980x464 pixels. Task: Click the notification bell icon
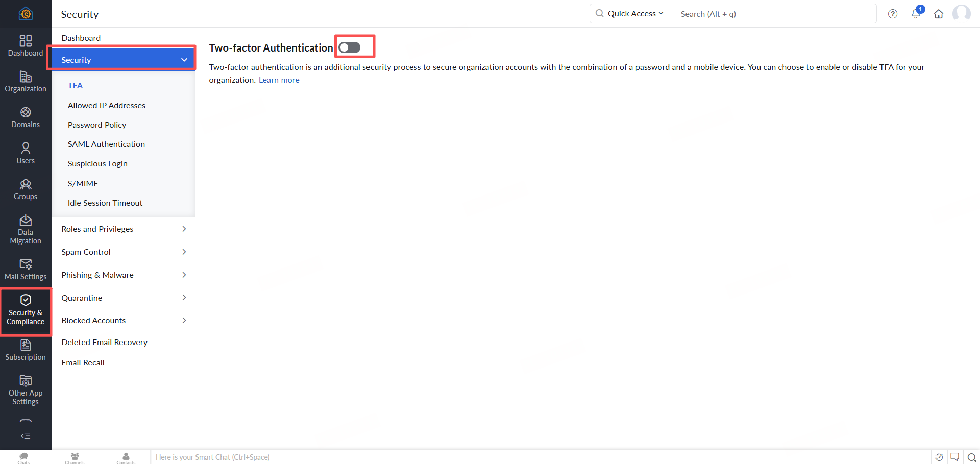pyautogui.click(x=916, y=14)
